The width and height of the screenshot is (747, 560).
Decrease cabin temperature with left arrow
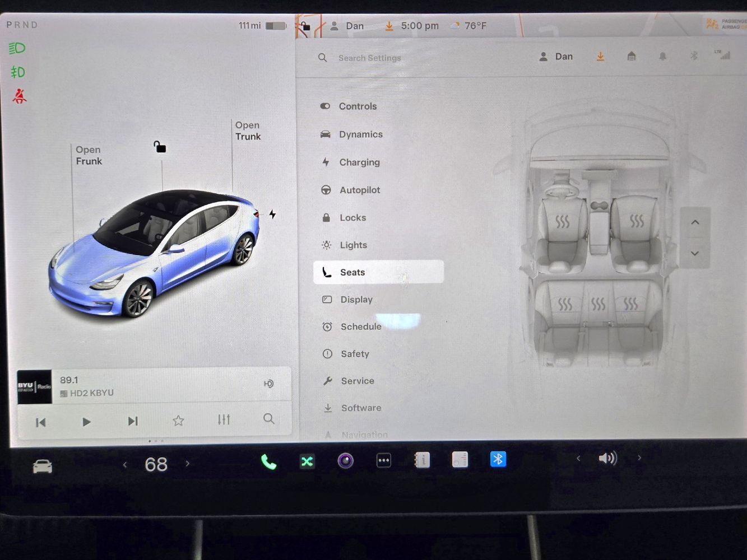click(125, 464)
